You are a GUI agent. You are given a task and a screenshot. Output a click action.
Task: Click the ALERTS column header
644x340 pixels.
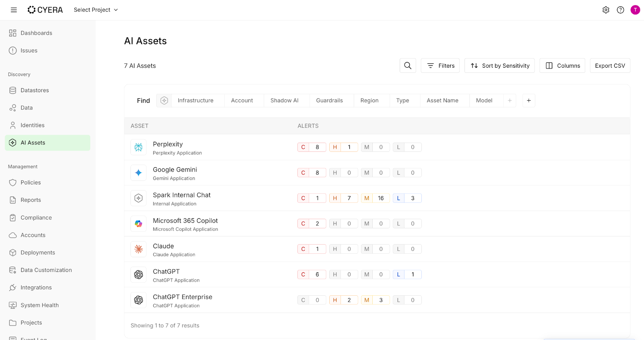pos(308,126)
